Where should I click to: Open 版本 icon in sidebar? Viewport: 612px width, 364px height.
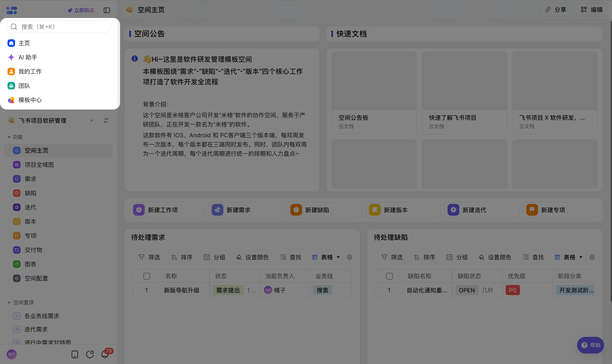pos(17,222)
